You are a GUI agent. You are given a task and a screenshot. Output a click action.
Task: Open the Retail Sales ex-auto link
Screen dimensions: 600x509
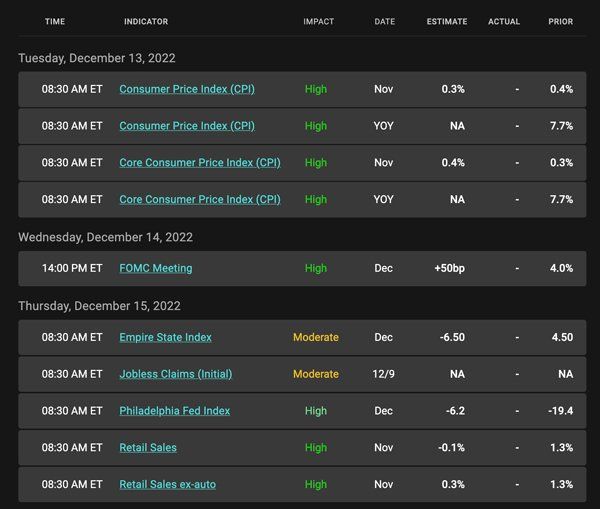(x=167, y=484)
